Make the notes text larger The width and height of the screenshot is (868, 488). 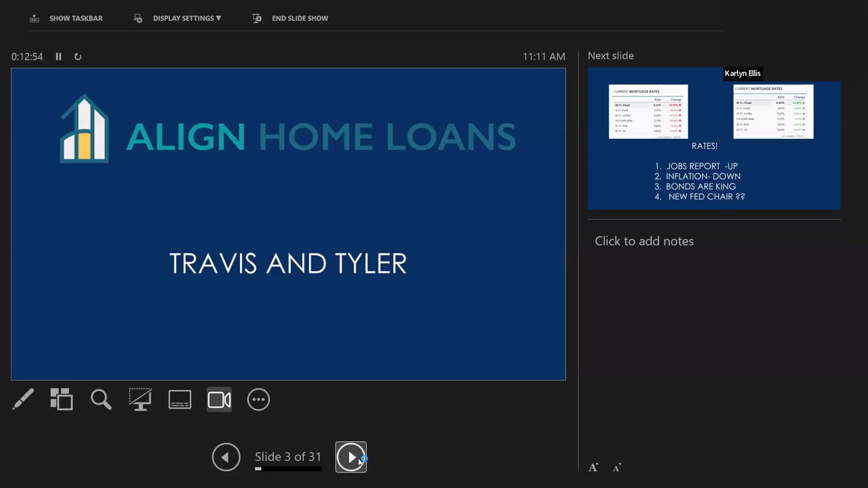click(x=593, y=468)
